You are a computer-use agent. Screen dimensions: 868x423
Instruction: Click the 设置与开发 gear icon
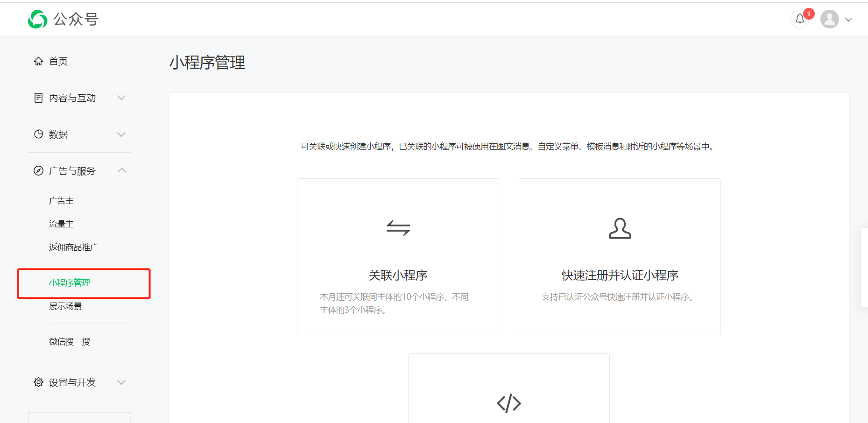[x=38, y=382]
